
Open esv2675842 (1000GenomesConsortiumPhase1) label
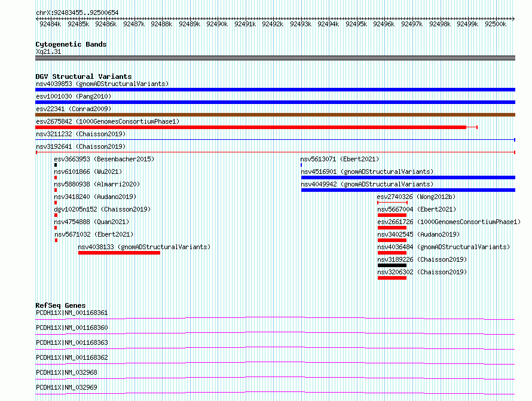click(x=108, y=121)
